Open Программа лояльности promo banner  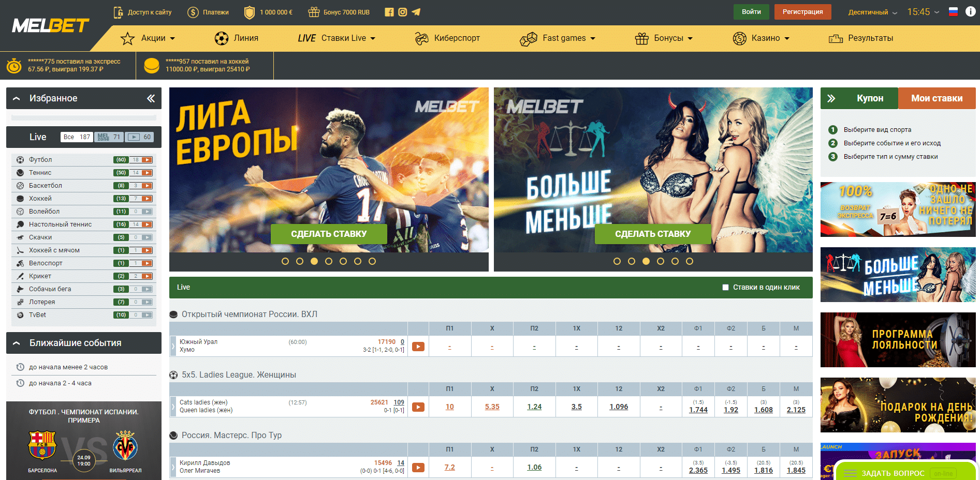[898, 340]
